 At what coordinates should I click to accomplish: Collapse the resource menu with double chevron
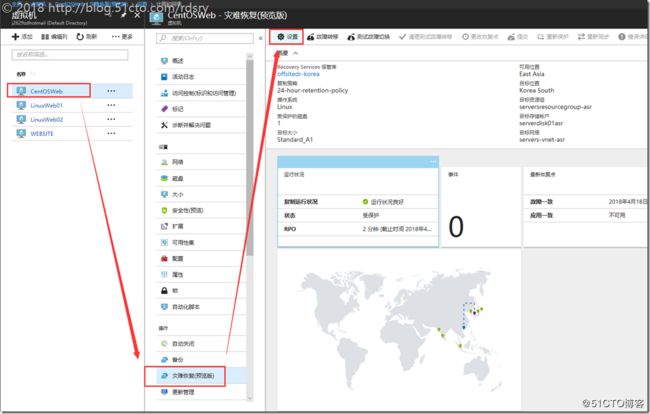(x=260, y=38)
